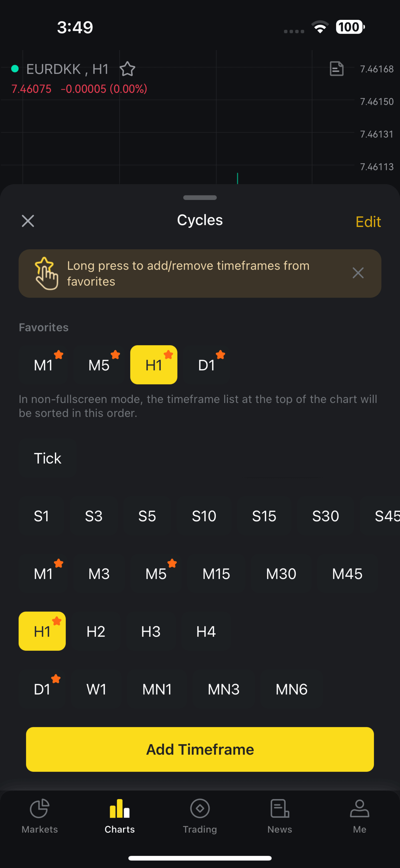Select the M1 timeframe in Favorites
400x868 pixels.
pyautogui.click(x=43, y=365)
